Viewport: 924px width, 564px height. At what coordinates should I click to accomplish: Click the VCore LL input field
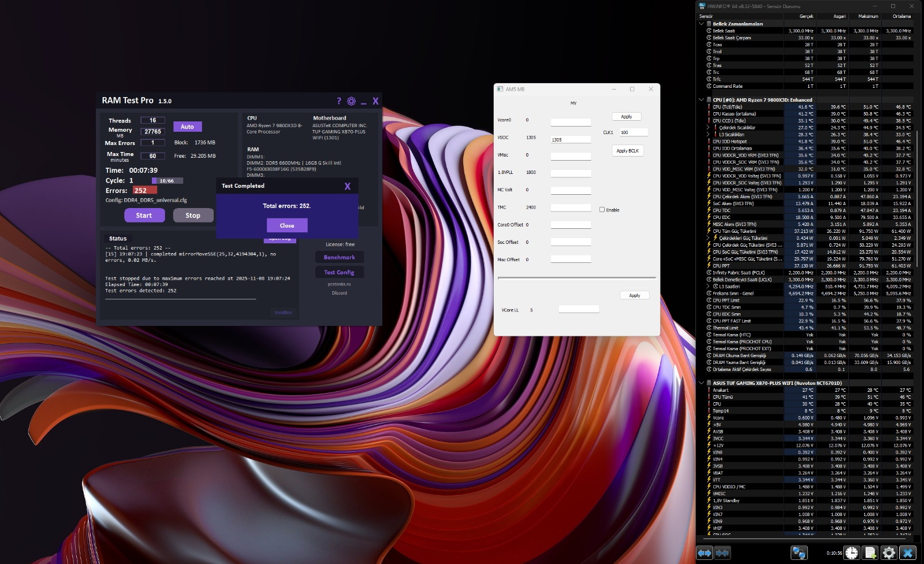(x=579, y=309)
